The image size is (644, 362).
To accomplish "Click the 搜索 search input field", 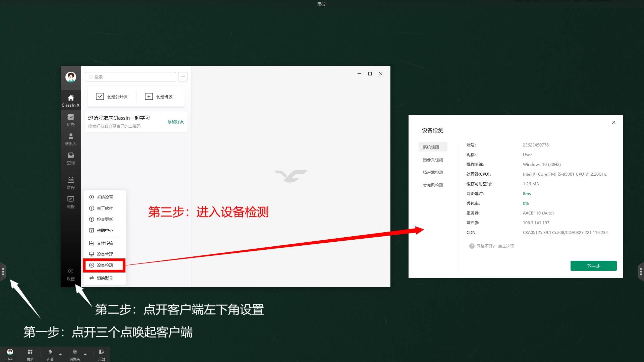I will [130, 77].
